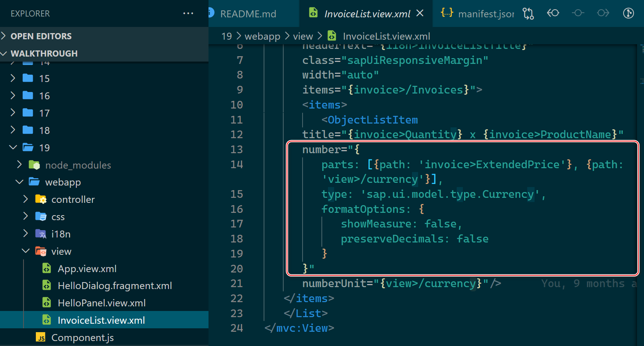Click the Component.js JS file icon

coord(40,338)
